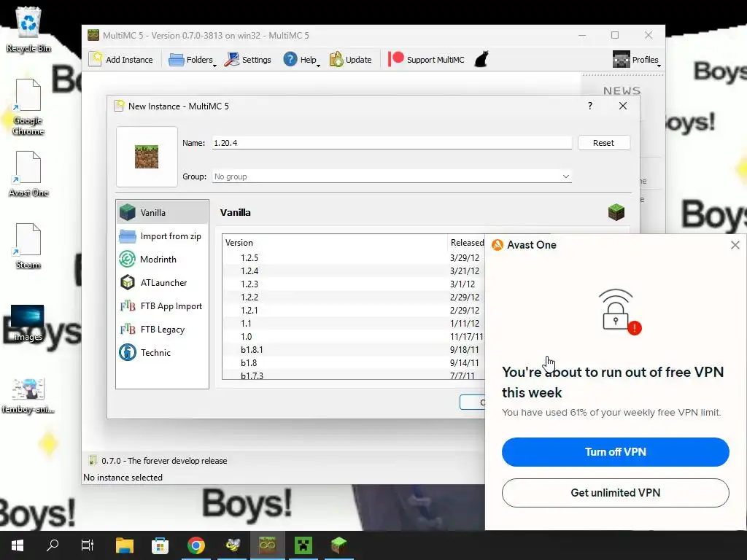This screenshot has height=560, width=747.
Task: Click the images desktop icon
Action: click(28, 323)
